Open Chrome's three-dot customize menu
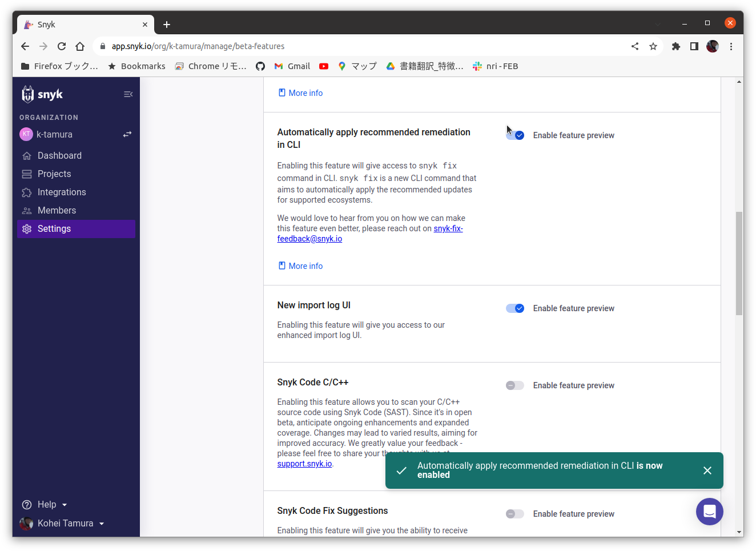Viewport: 756px width, 551px height. (731, 46)
